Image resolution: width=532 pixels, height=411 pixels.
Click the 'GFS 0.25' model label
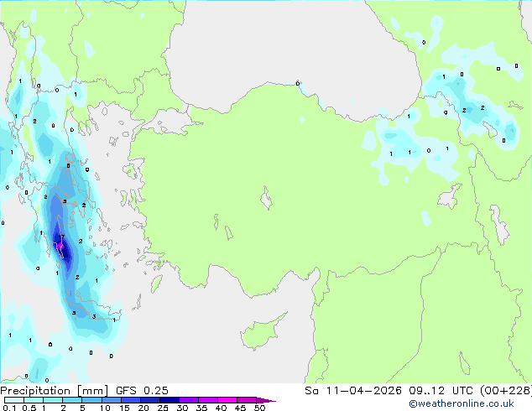[142, 391]
